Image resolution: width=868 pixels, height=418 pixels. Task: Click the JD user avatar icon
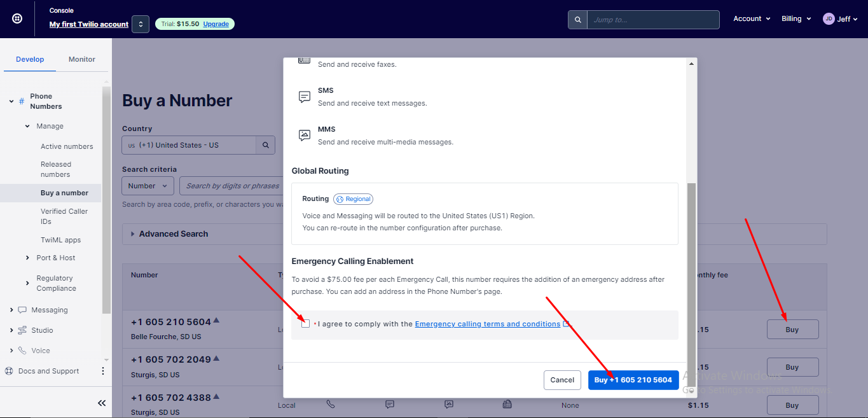(x=829, y=19)
